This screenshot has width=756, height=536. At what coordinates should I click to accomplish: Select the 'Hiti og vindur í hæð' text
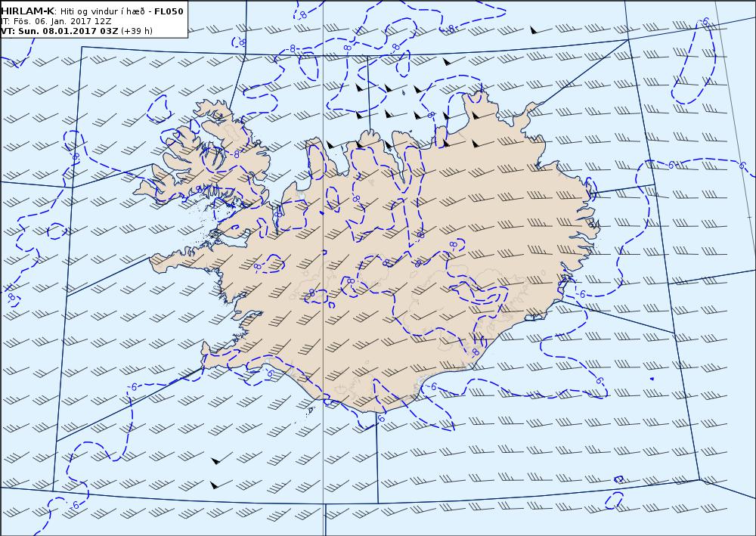pos(102,11)
